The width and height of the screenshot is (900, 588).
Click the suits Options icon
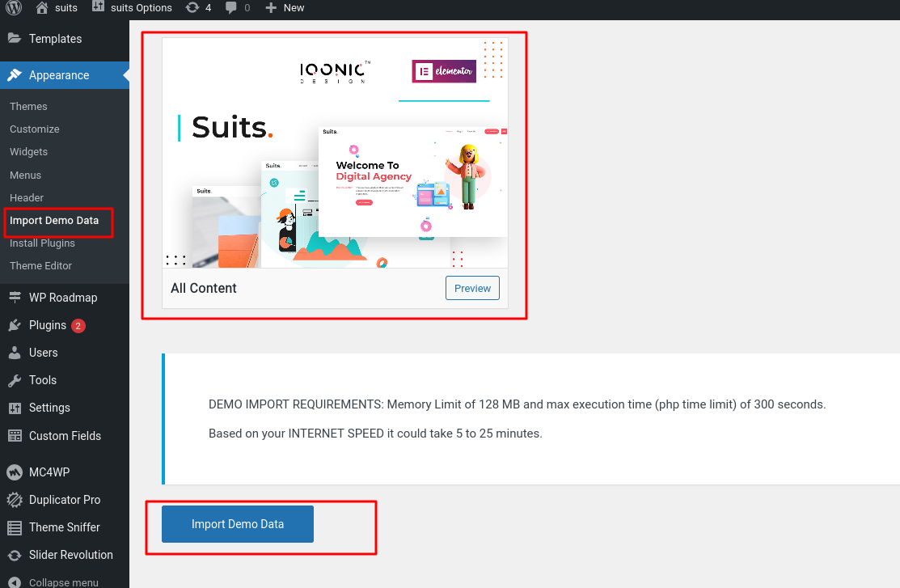point(98,7)
